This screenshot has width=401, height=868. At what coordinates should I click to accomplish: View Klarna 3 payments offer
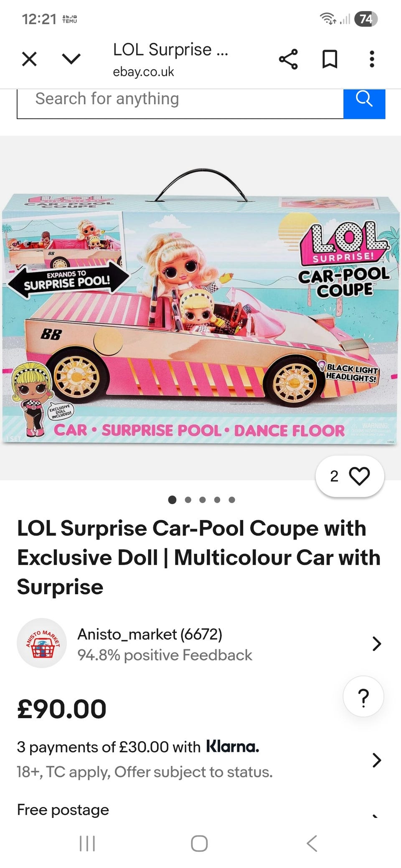pyautogui.click(x=138, y=747)
